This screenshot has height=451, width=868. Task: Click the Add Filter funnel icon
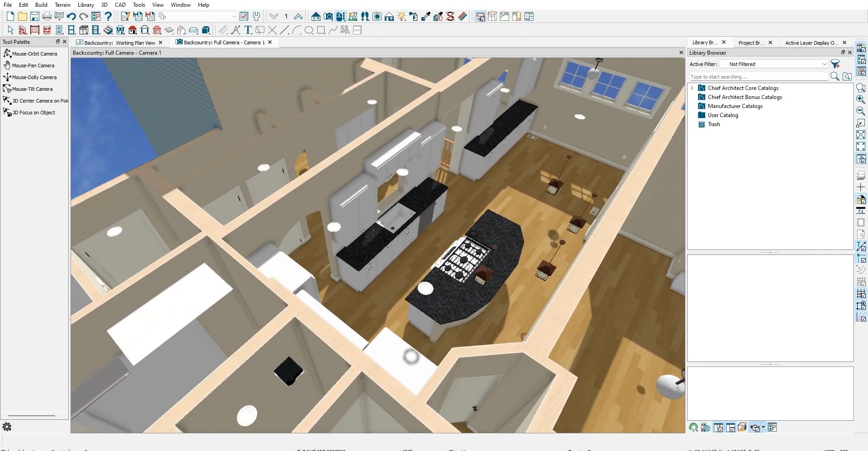click(x=835, y=64)
